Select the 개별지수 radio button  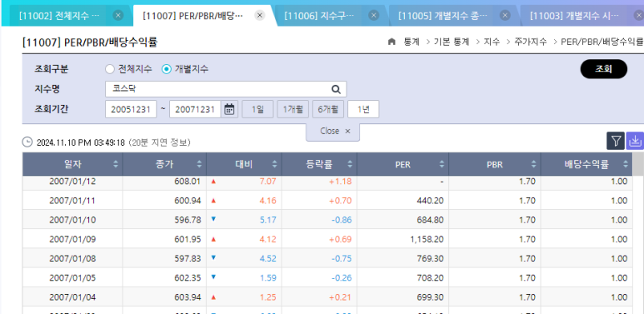coord(167,69)
